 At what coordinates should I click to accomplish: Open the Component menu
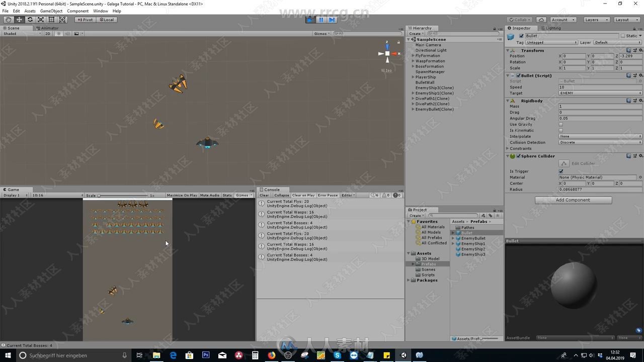[x=78, y=11]
